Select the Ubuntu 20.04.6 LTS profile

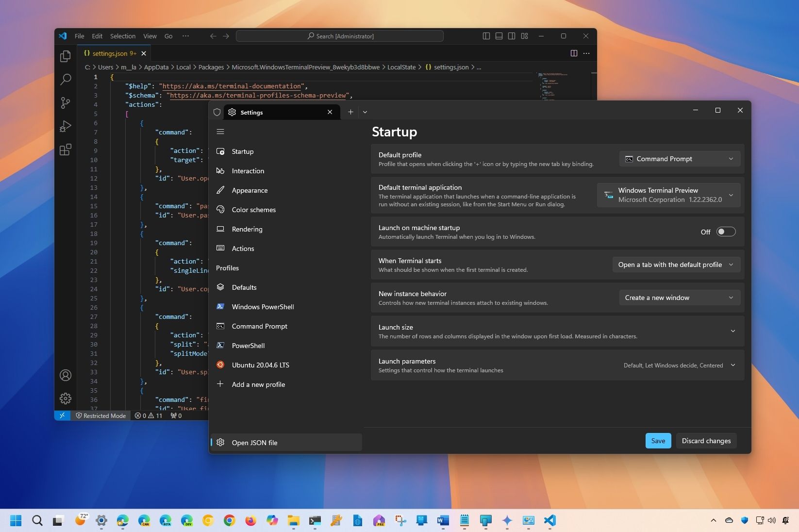pyautogui.click(x=260, y=365)
